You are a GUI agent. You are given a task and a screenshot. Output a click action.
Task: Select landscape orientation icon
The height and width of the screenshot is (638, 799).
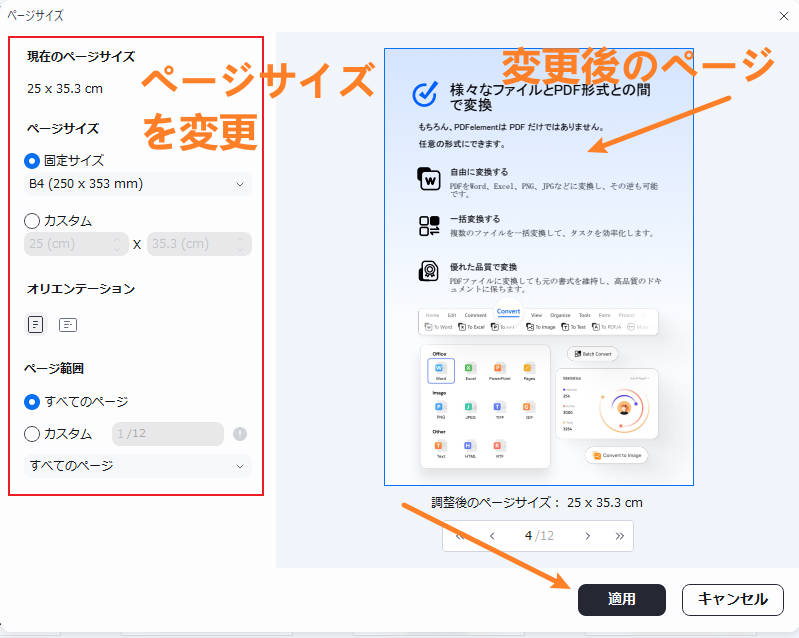coord(68,325)
